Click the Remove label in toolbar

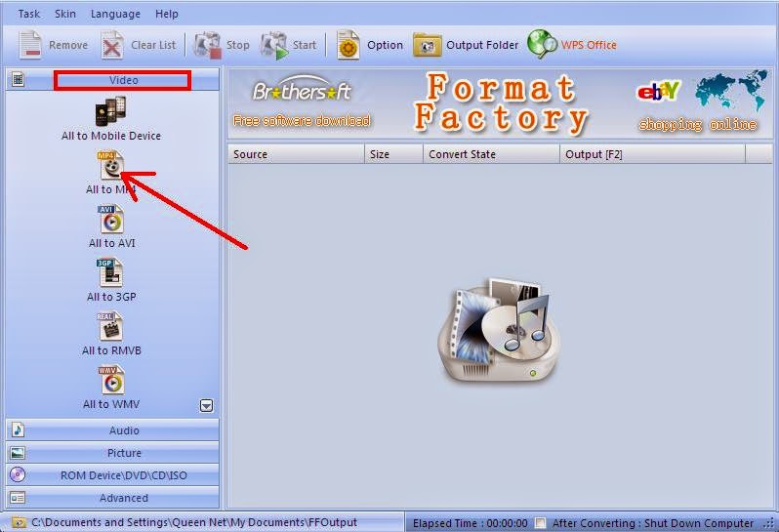pyautogui.click(x=68, y=45)
